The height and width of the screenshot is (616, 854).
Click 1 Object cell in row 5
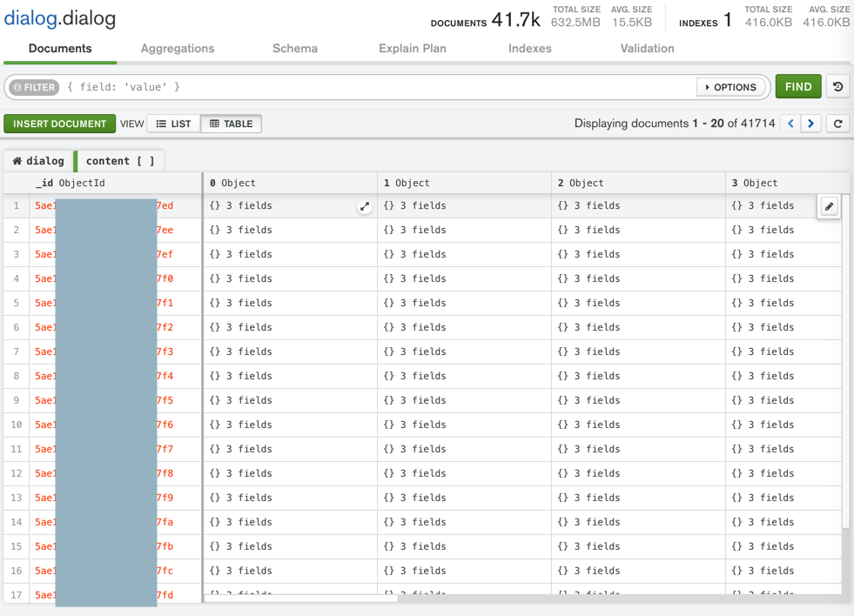tap(464, 303)
